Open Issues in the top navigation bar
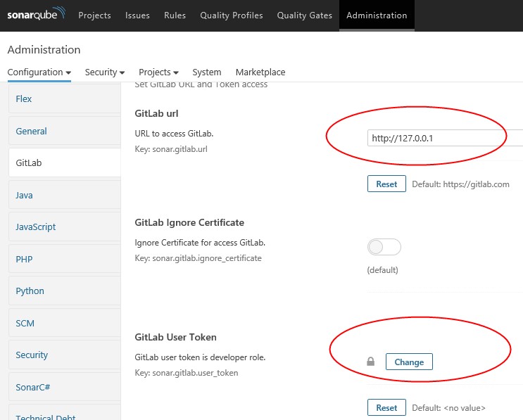Image resolution: width=523 pixels, height=420 pixels. tap(137, 15)
